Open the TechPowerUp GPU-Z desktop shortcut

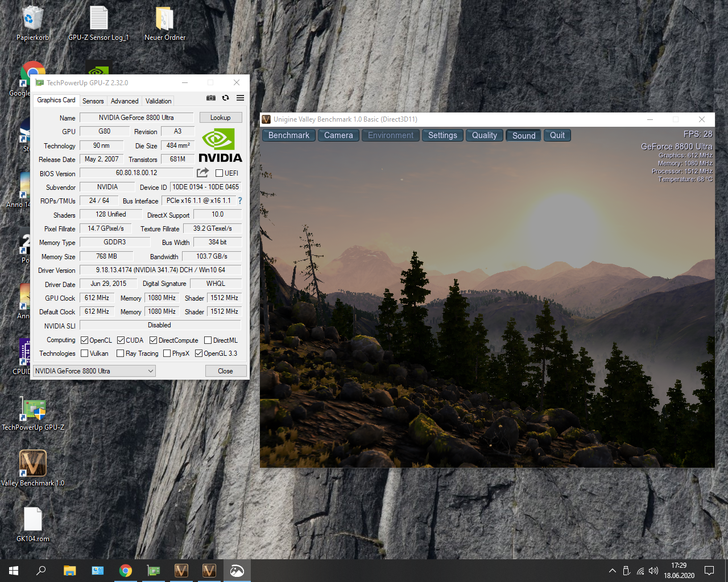point(33,414)
